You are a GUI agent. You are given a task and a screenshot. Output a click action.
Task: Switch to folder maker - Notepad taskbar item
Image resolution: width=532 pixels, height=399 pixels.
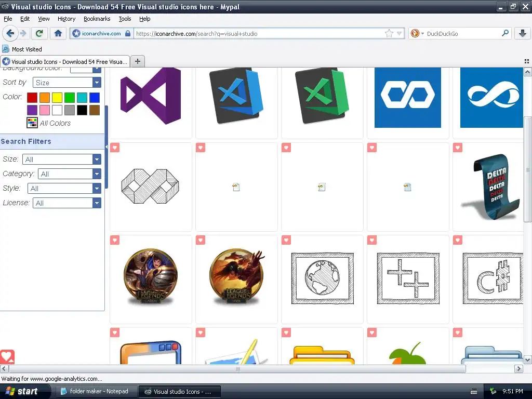pos(95,391)
